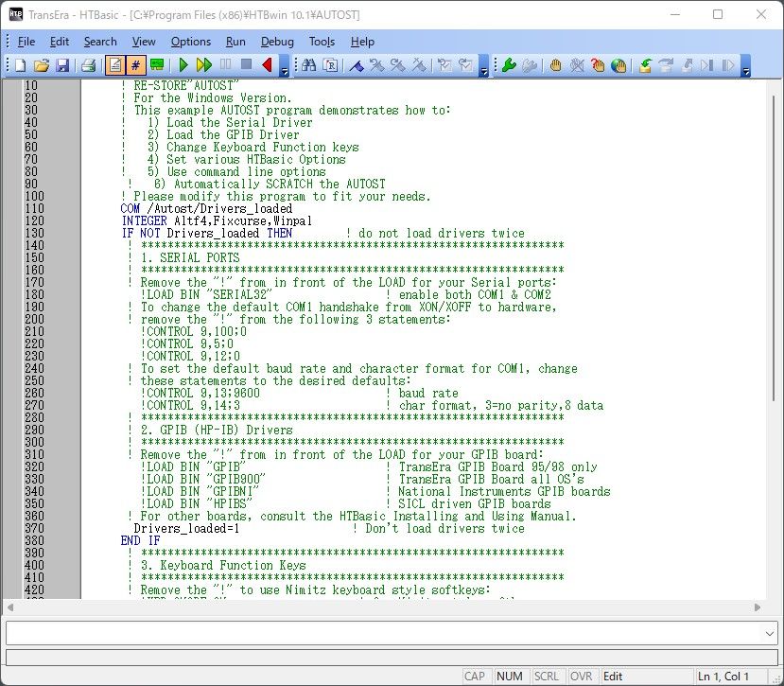
Task: Click the greyed bar-with-triangle icon, last in toolbar
Action: pyautogui.click(x=728, y=65)
